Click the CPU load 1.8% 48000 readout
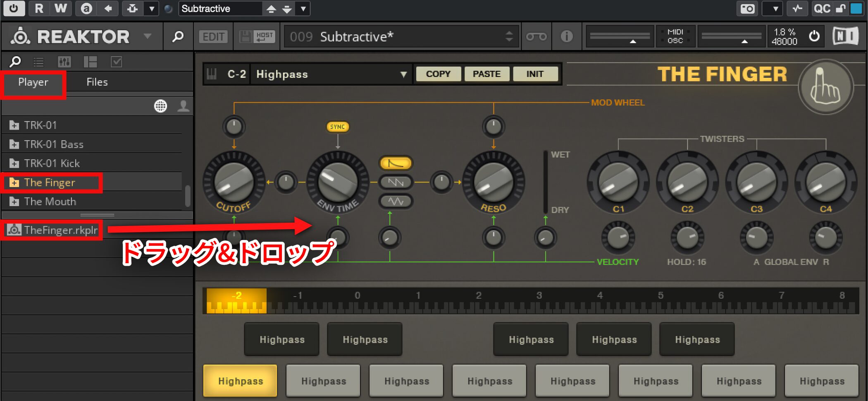Screen dimensions: 868x401 click(x=785, y=36)
